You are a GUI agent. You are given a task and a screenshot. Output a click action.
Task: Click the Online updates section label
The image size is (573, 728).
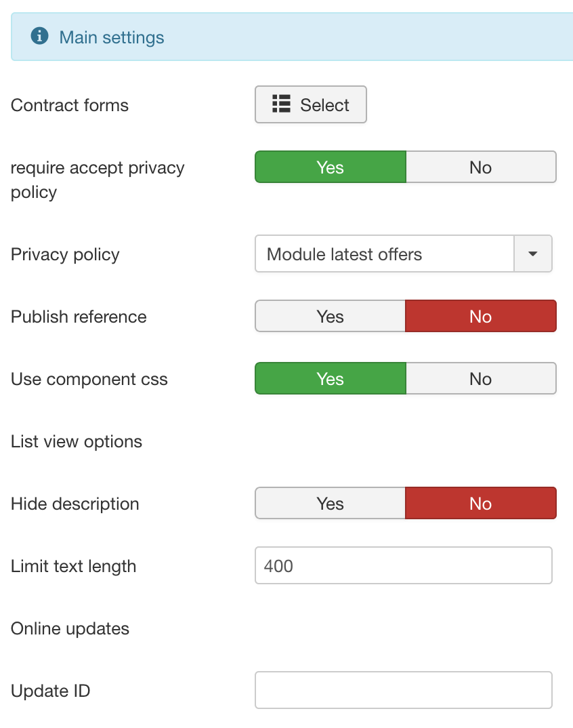[x=70, y=628]
